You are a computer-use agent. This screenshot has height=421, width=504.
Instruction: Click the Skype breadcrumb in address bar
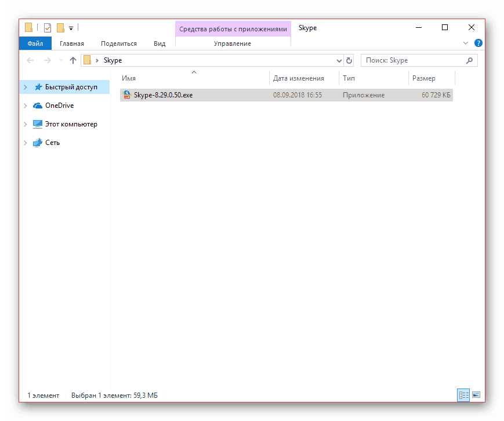113,60
